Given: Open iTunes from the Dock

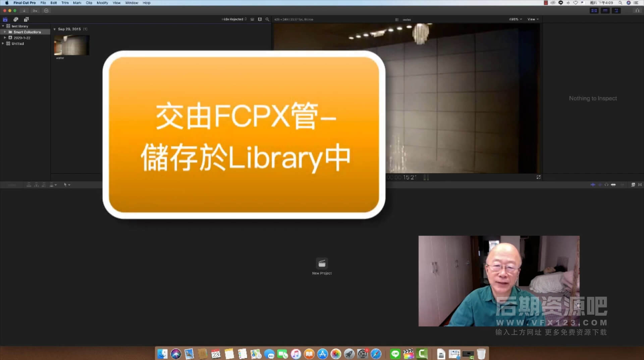Looking at the screenshot, I should point(296,354).
